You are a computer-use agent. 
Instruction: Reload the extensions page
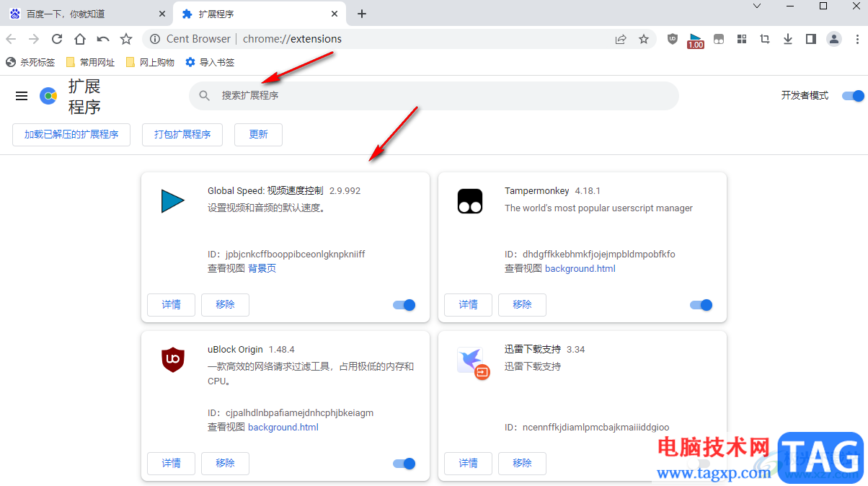(57, 39)
